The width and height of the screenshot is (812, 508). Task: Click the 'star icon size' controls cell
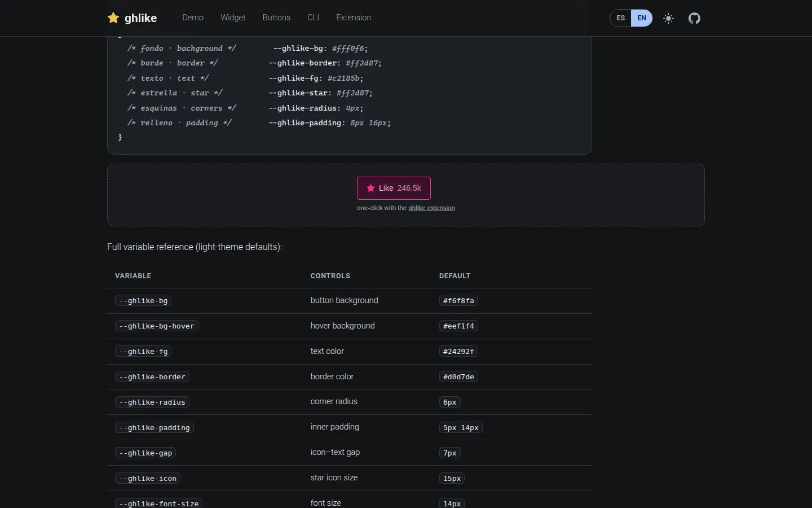(x=334, y=478)
